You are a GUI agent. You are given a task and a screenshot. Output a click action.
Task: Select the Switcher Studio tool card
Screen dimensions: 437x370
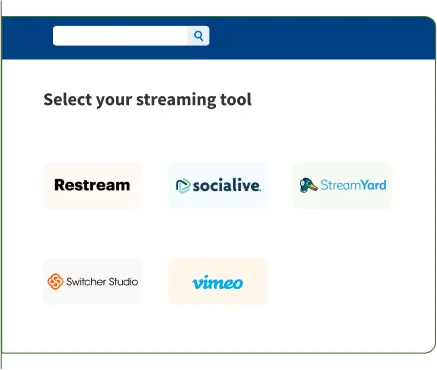click(93, 281)
